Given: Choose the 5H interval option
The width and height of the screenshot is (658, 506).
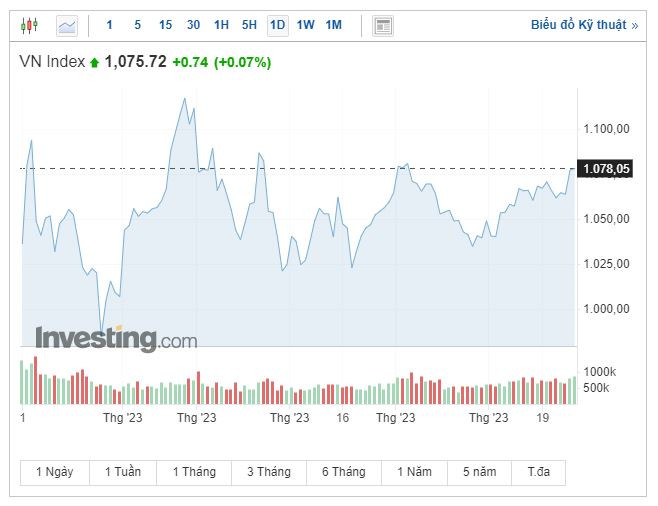Looking at the screenshot, I should click(x=249, y=24).
